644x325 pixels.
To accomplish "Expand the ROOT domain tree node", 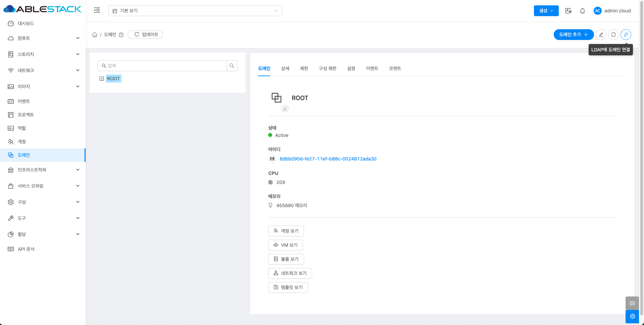I will (102, 79).
